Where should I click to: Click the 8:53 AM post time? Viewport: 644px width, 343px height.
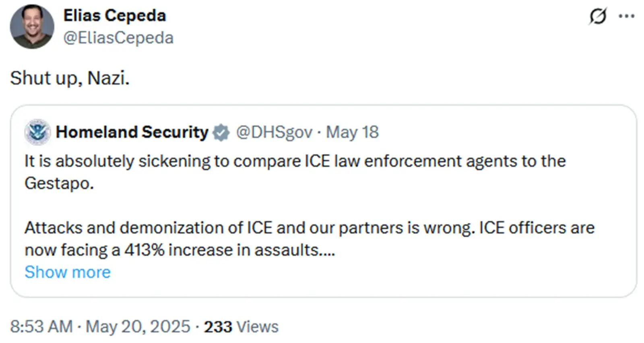[41, 326]
